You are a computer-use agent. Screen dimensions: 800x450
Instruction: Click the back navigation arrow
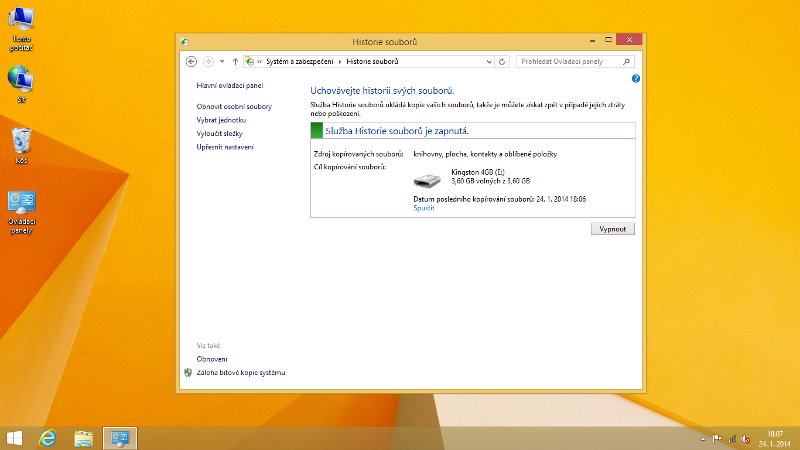pyautogui.click(x=191, y=62)
